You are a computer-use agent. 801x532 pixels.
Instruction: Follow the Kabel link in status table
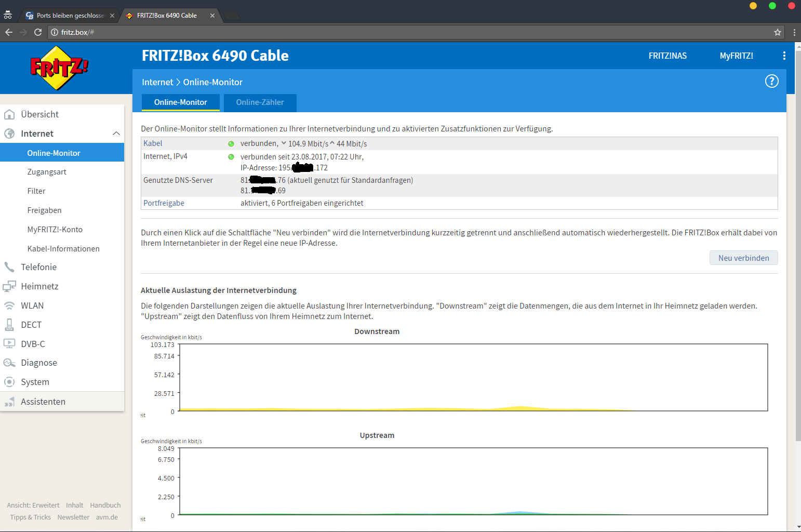click(153, 143)
